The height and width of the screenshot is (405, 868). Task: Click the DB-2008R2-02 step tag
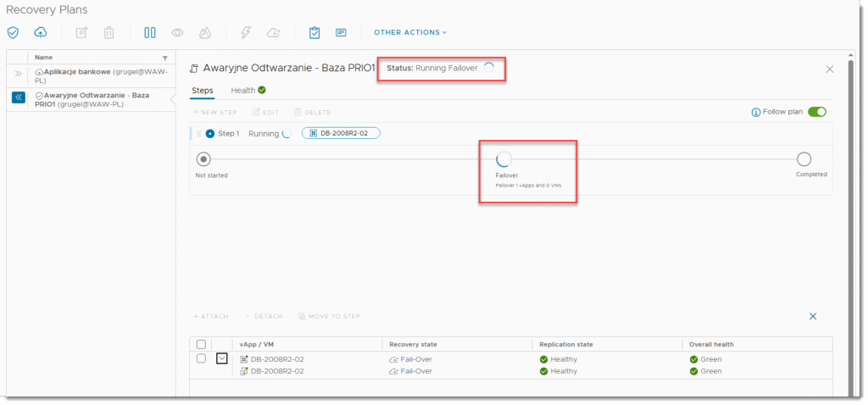point(341,133)
